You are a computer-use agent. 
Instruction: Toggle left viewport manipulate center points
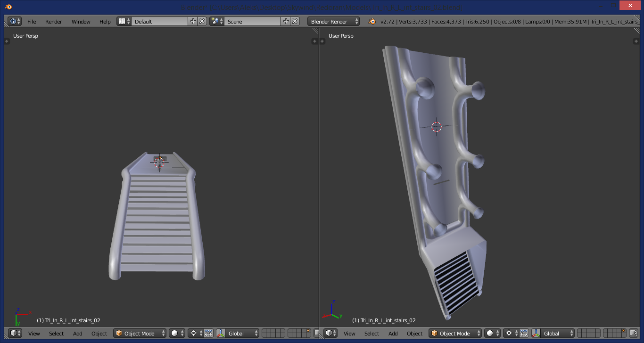[x=208, y=333]
